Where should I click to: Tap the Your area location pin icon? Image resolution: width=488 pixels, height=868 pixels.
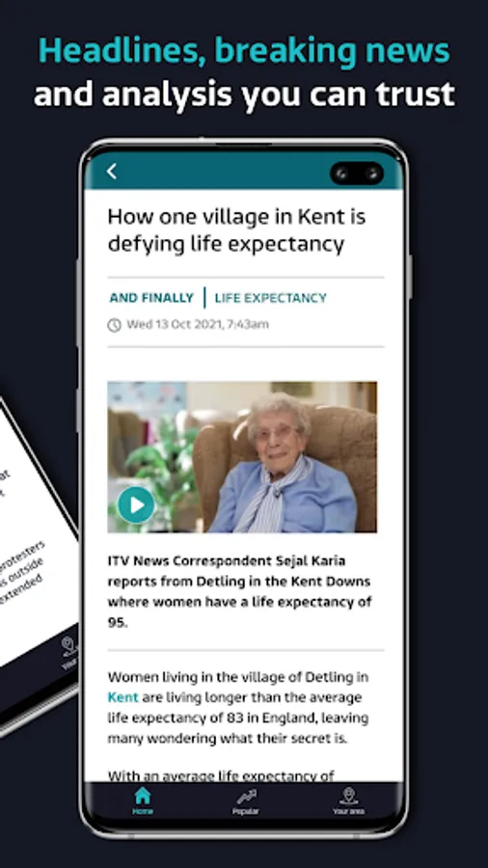coord(348,796)
